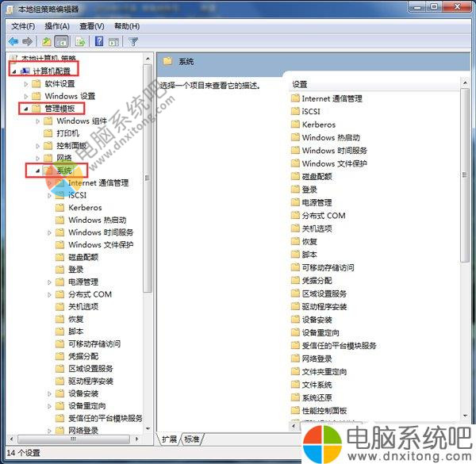
Task: Click the Up one level folder icon
Action: [x=48, y=41]
